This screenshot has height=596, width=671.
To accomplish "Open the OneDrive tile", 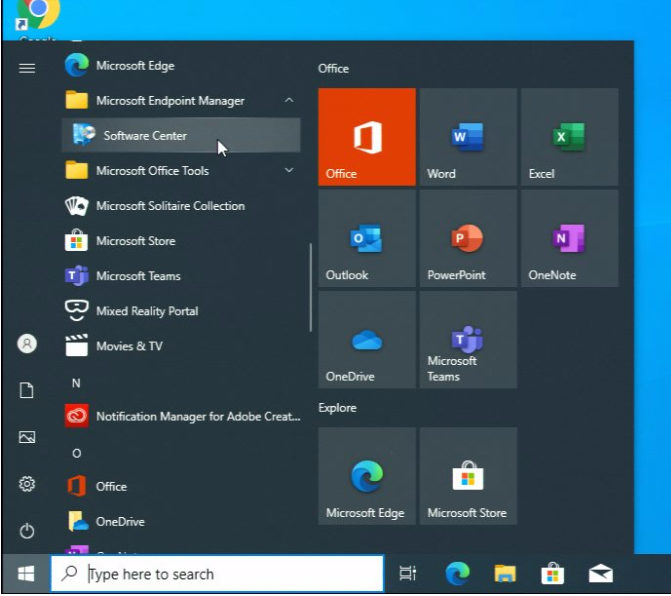I will point(367,340).
